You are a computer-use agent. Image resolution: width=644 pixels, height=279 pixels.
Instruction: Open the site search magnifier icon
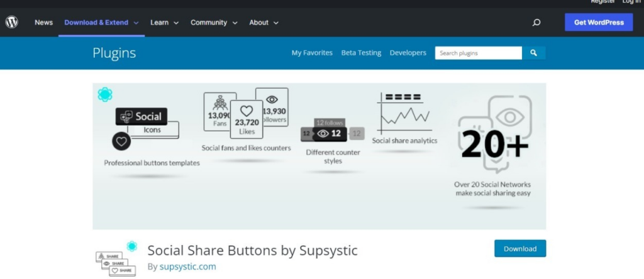click(x=536, y=23)
